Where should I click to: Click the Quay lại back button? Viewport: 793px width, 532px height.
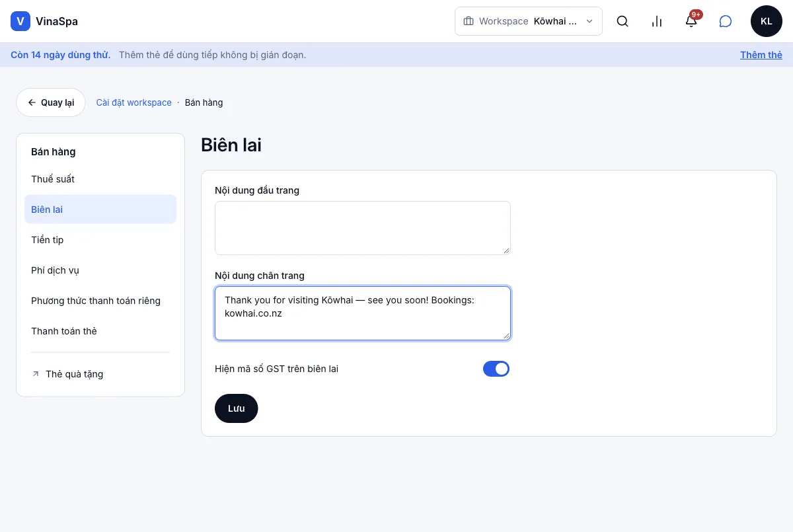point(51,102)
